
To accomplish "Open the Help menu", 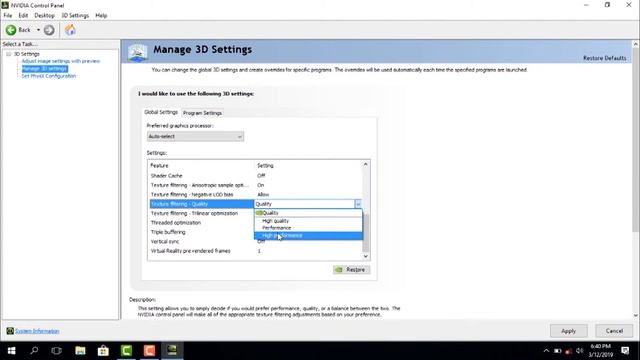I will tap(101, 16).
